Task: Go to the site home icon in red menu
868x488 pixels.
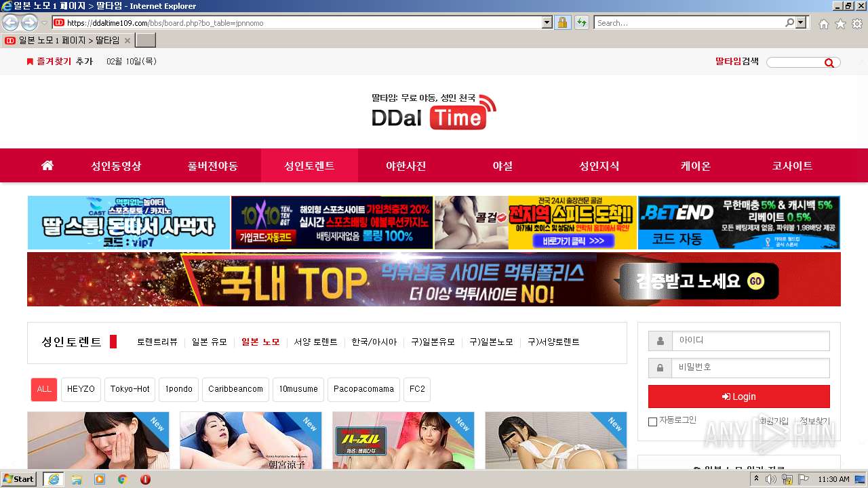Action: tap(47, 165)
